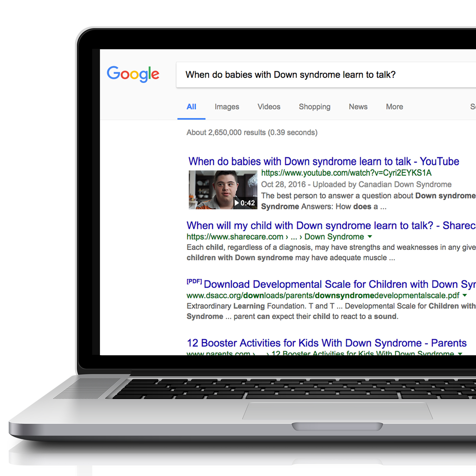Click the [PDF] label icon
Screen dimensions: 476x476
(194, 281)
